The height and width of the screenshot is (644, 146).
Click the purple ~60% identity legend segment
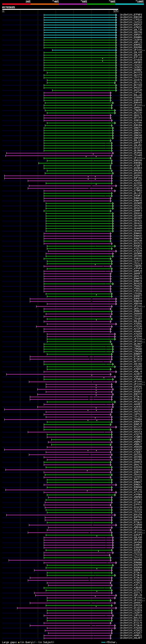pos(73,4)
